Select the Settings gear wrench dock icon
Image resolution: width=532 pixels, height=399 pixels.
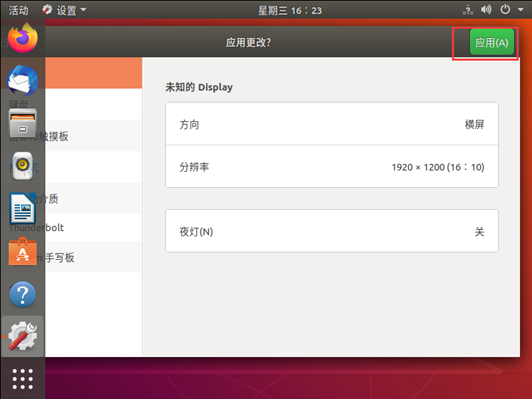pyautogui.click(x=23, y=336)
